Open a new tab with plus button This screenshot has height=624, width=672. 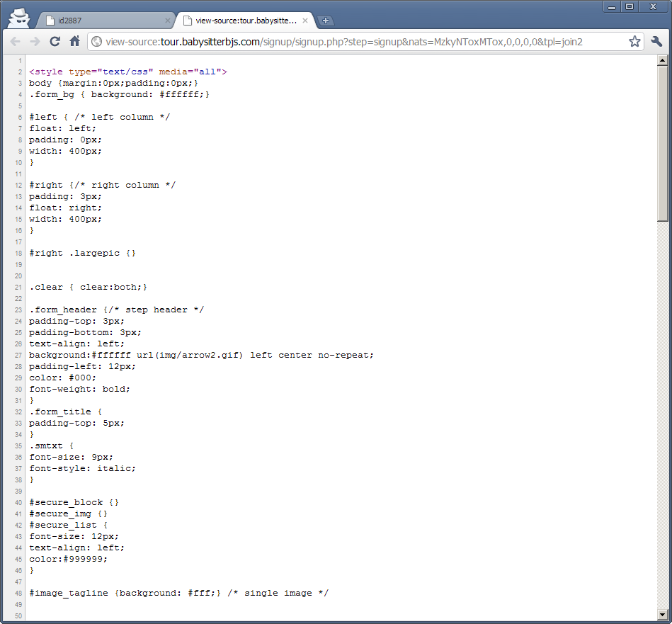(326, 20)
